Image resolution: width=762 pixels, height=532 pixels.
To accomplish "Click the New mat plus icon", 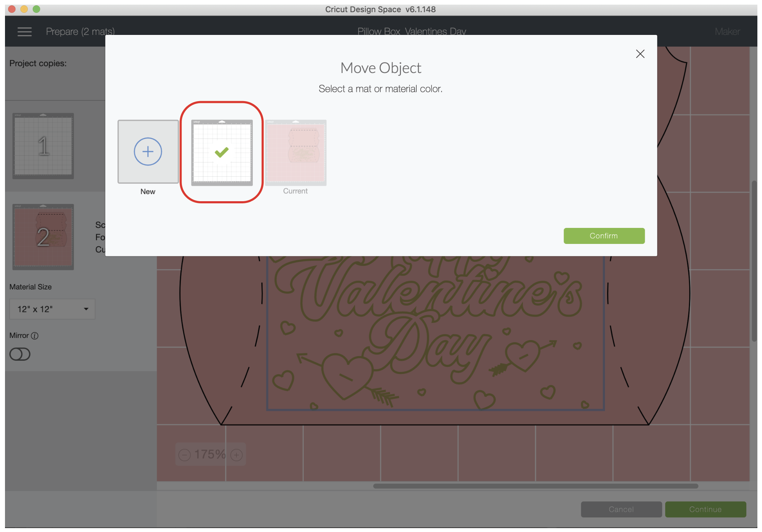I will click(x=148, y=152).
